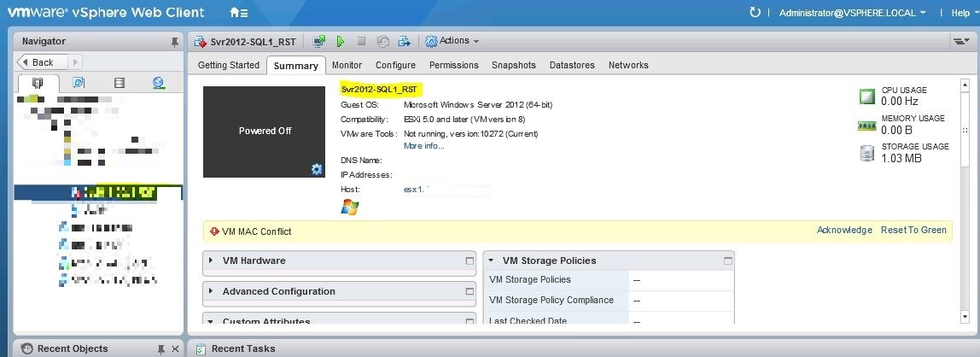Pin the Navigator panel
The image size is (980, 357).
174,41
